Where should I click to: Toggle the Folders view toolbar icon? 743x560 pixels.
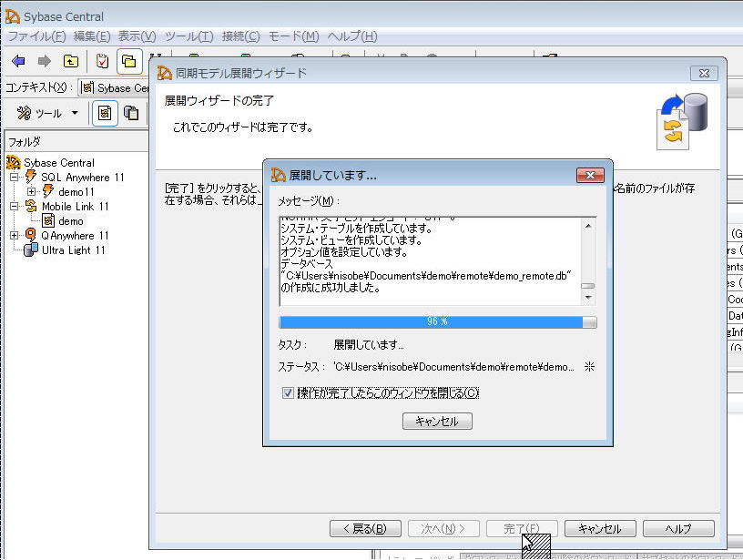point(129,62)
